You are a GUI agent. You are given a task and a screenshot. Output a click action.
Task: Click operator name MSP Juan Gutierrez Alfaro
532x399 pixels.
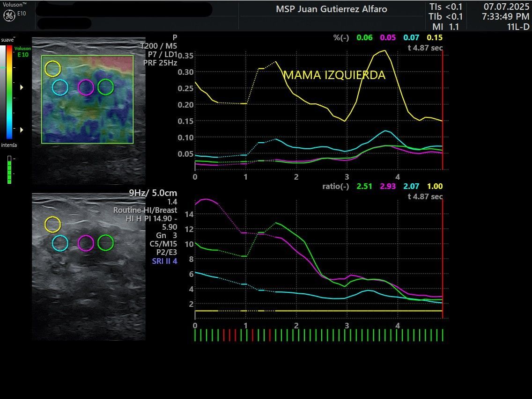(x=332, y=9)
